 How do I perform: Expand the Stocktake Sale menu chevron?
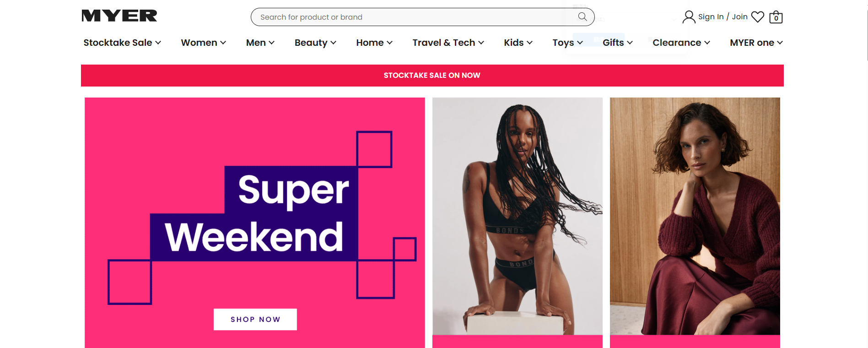(158, 43)
